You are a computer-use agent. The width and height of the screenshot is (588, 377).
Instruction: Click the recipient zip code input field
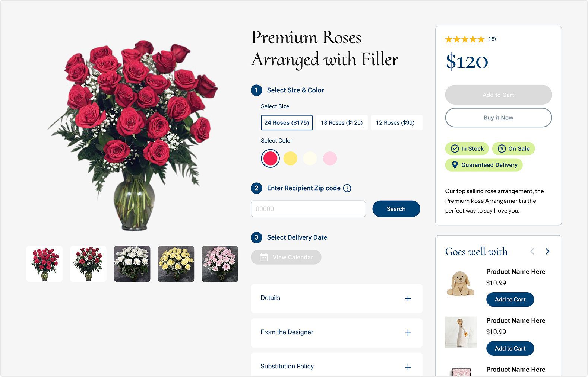click(308, 209)
